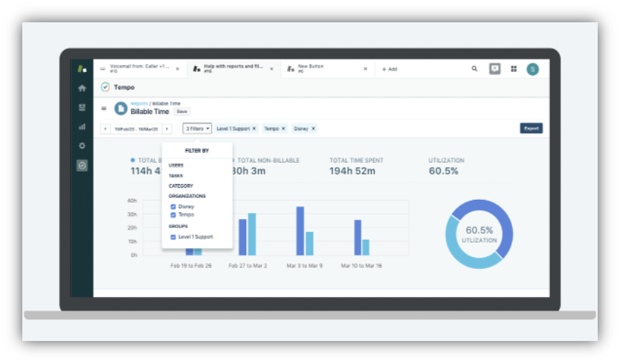This screenshot has height=364, width=620.
Task: Expand the Category filter section
Action: pyautogui.click(x=181, y=186)
